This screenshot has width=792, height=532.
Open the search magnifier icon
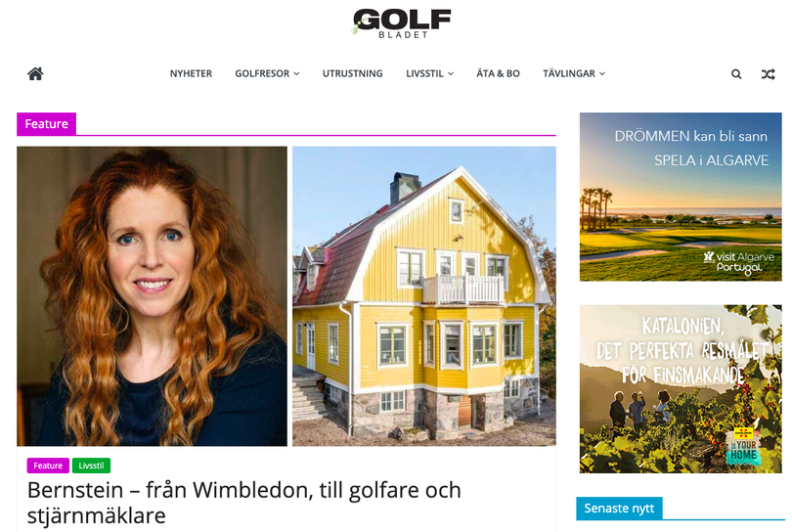coord(736,74)
